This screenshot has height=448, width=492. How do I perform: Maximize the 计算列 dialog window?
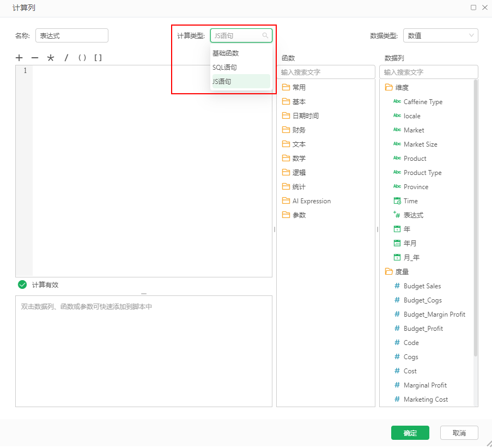(x=473, y=8)
